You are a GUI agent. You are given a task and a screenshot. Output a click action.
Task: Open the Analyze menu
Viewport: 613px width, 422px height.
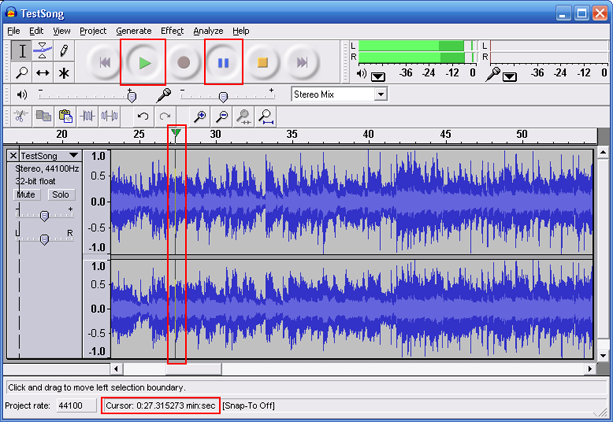coord(208,31)
